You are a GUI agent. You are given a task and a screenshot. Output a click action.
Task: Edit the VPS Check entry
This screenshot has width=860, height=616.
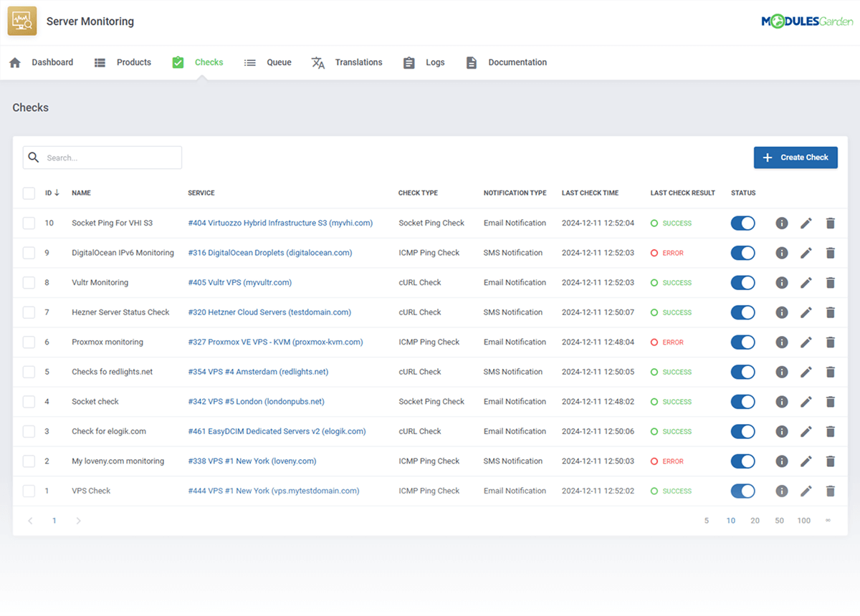tap(806, 491)
